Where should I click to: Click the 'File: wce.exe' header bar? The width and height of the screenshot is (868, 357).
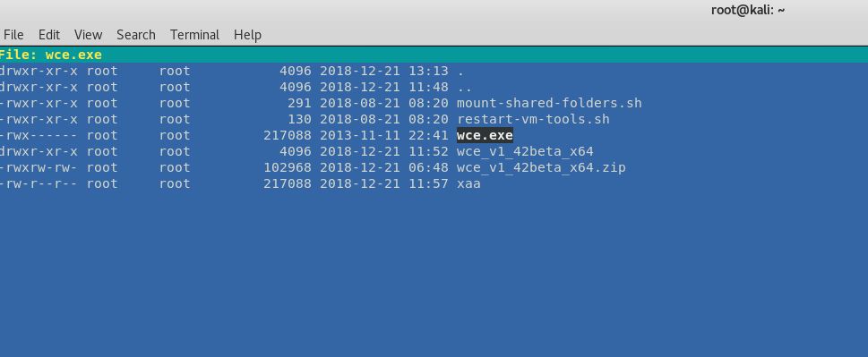click(x=434, y=55)
